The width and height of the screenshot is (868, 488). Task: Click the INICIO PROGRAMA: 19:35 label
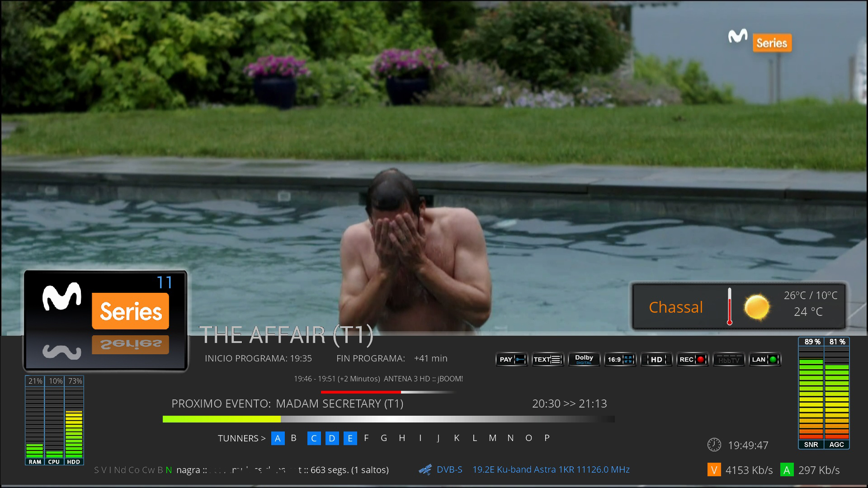pyautogui.click(x=258, y=358)
